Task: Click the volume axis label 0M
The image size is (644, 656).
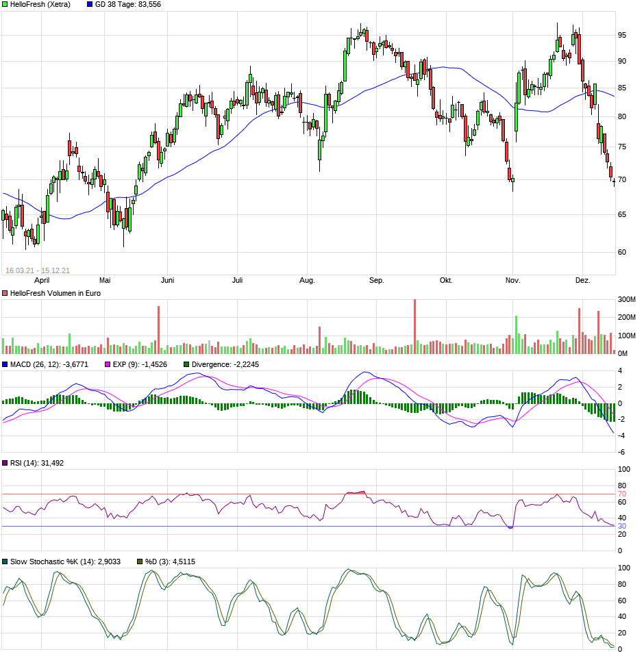Action: 623,353
